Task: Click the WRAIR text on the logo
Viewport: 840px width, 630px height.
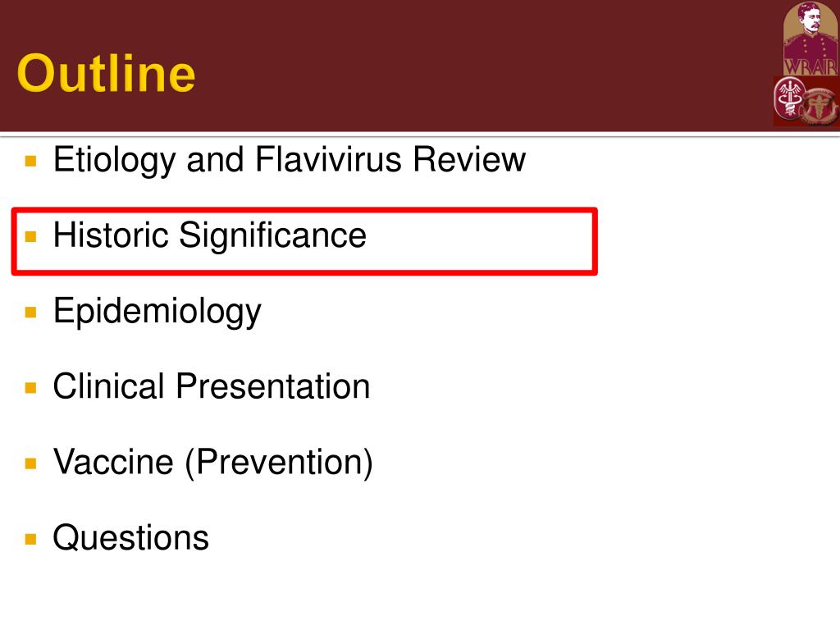Action: [x=810, y=67]
